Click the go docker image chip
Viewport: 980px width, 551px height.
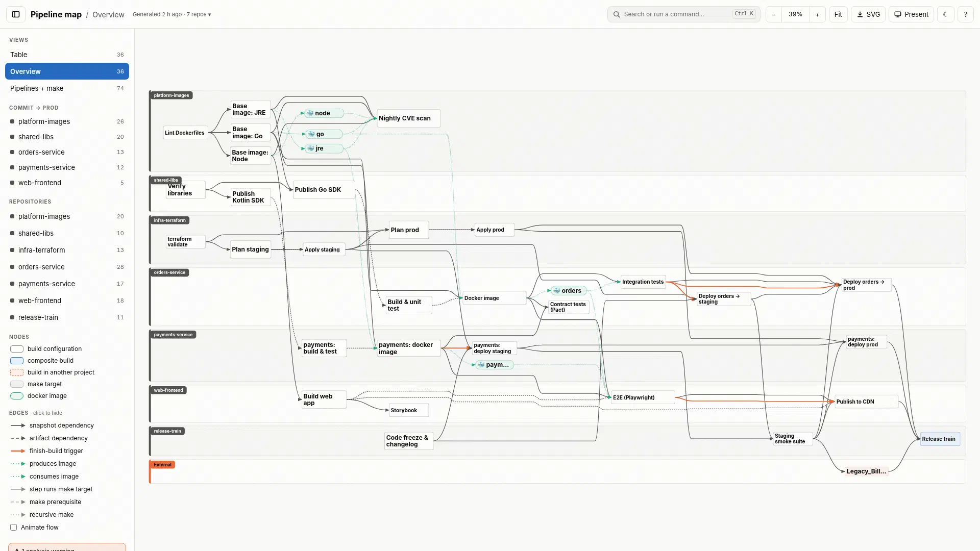tap(324, 134)
